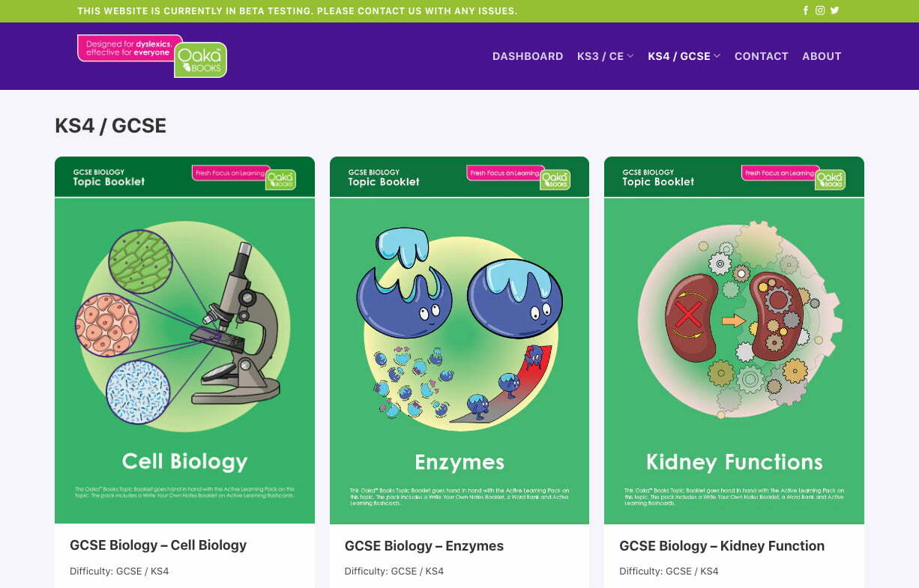Open the Contact page from navigation
Viewport: 919px width, 588px height.
pos(761,56)
